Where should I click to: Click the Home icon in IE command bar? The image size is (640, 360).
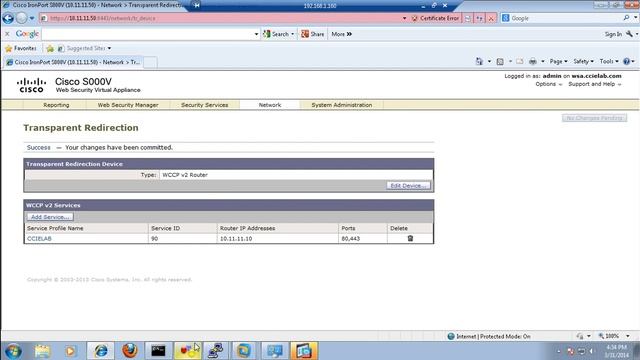(479, 61)
